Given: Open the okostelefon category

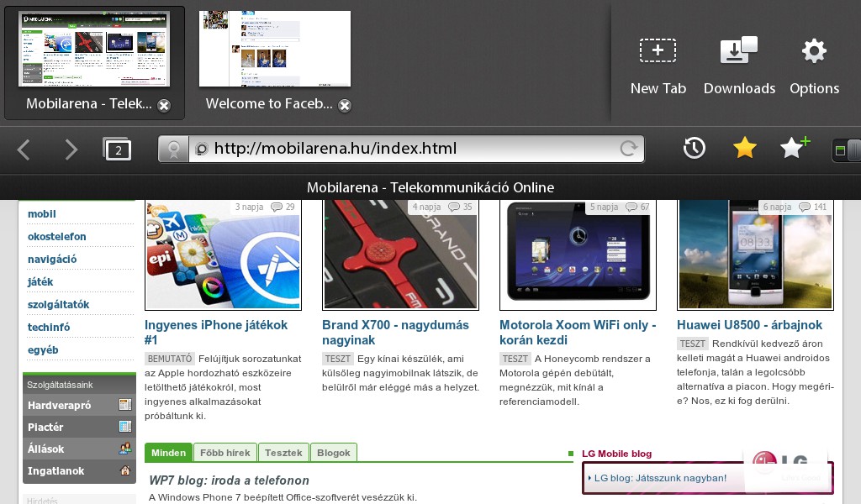Looking at the screenshot, I should [56, 236].
